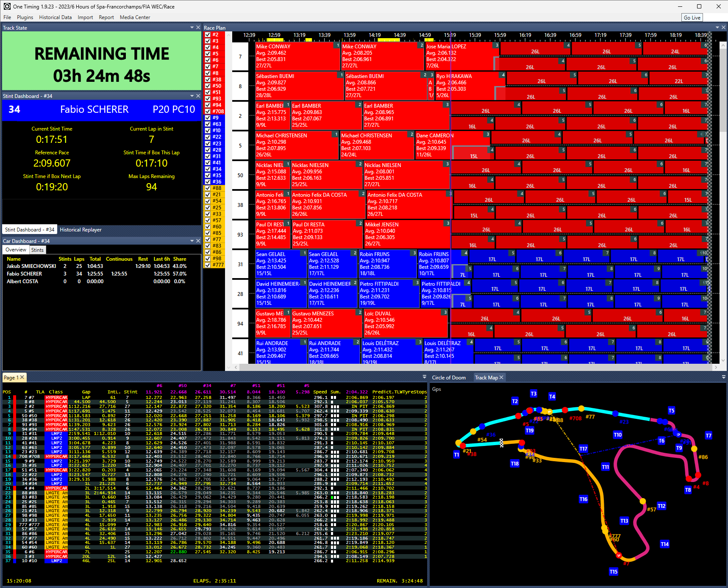
Task: Open track map panel tab list dropdown
Action: coord(724,377)
